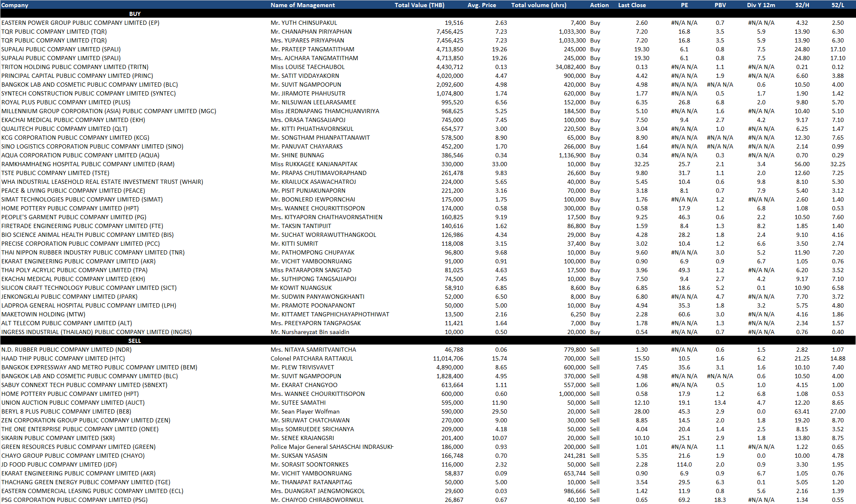
Task: Select Mrs. YUPARES PIRIYAPHAN cell
Action: click(307, 40)
